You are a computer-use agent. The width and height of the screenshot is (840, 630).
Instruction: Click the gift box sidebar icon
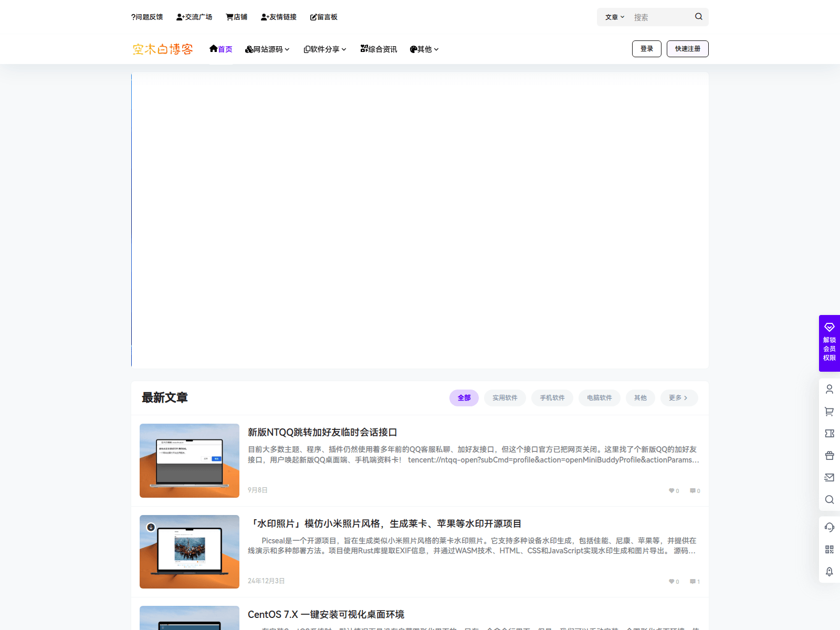point(829,456)
